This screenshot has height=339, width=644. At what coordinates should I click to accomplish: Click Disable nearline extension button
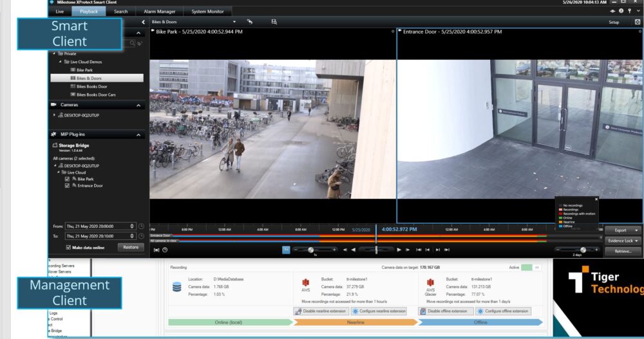point(321,311)
